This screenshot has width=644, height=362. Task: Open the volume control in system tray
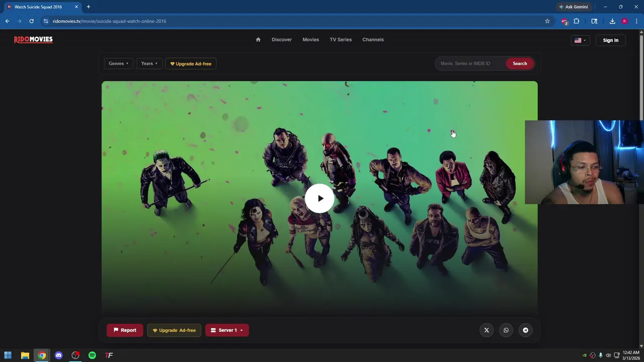point(608,355)
